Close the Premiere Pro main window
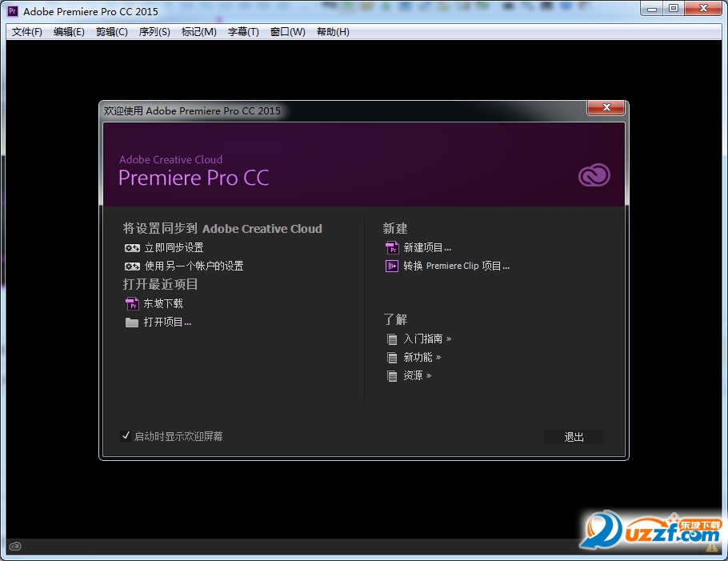Image resolution: width=728 pixels, height=561 pixels. click(x=703, y=9)
